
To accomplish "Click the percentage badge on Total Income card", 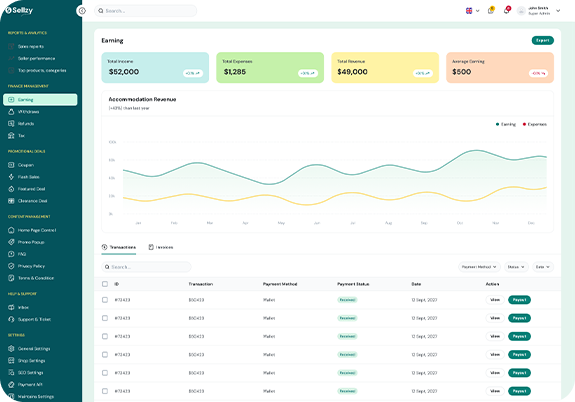I will pyautogui.click(x=193, y=73).
